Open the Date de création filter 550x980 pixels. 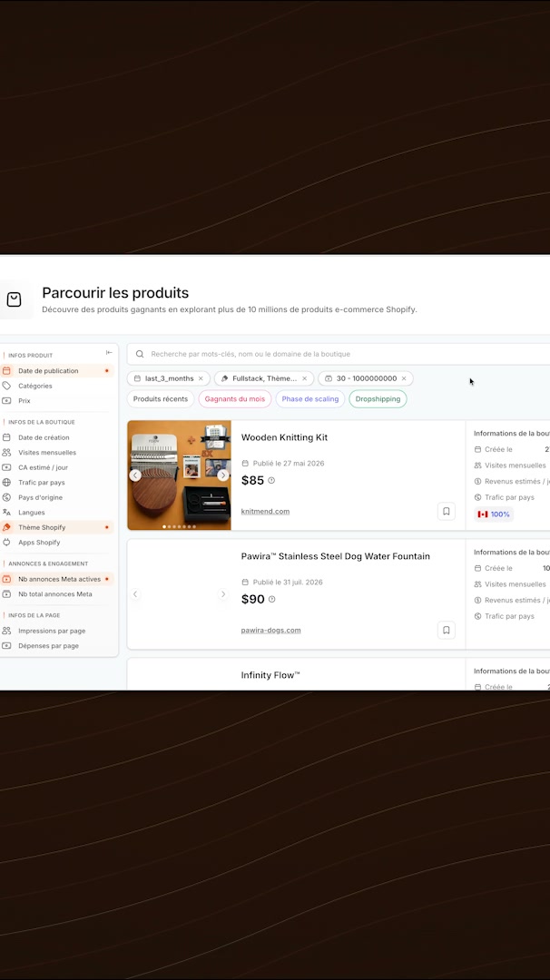click(x=57, y=437)
